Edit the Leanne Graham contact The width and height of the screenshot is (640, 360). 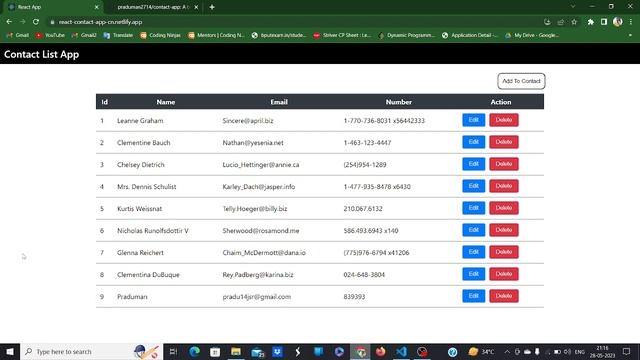click(x=473, y=120)
